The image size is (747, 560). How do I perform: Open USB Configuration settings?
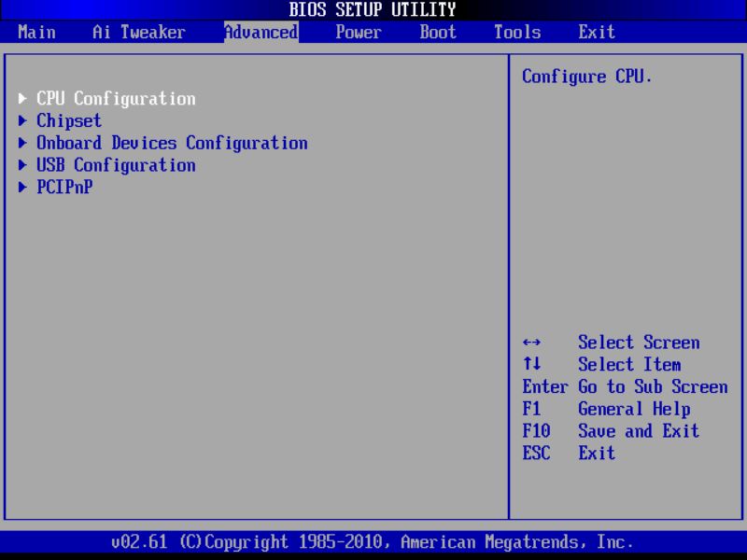point(115,165)
